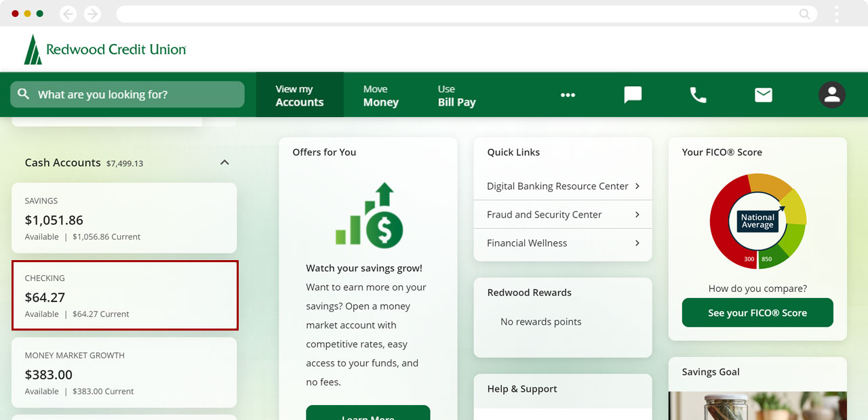Click the No rewards points text
868x420 pixels.
coord(540,322)
